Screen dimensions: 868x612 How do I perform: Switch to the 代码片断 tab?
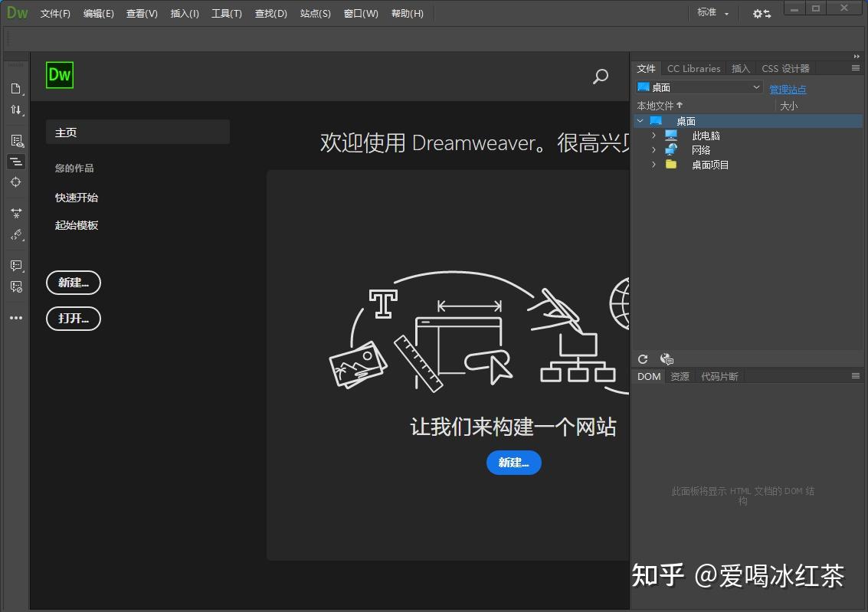719,376
